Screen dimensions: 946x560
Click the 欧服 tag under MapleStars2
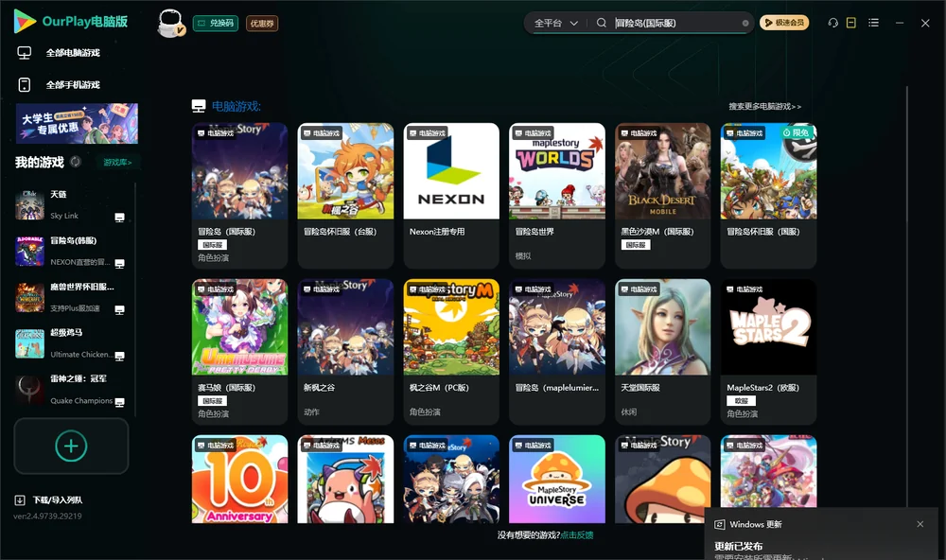coord(741,401)
